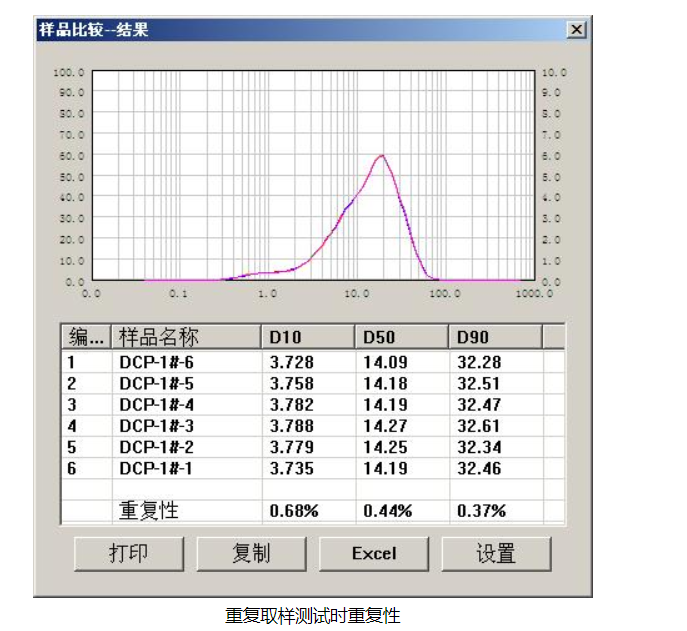Click the 打印 (Print) button
Image resolution: width=687 pixels, height=631 pixels.
[129, 553]
